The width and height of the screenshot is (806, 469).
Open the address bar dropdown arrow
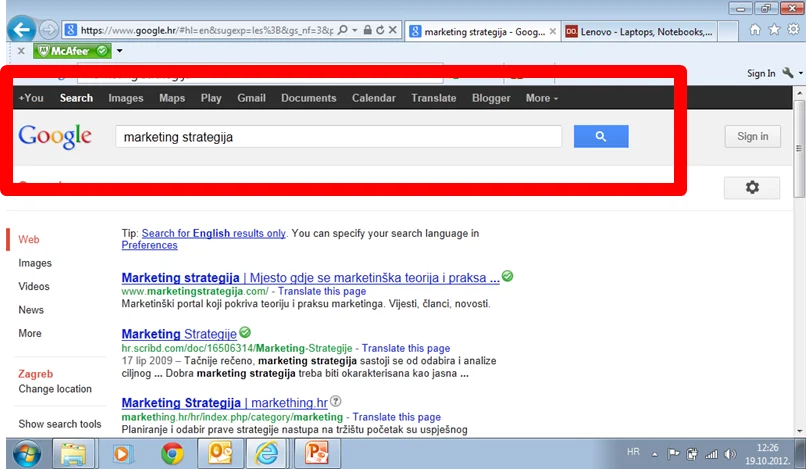point(355,30)
